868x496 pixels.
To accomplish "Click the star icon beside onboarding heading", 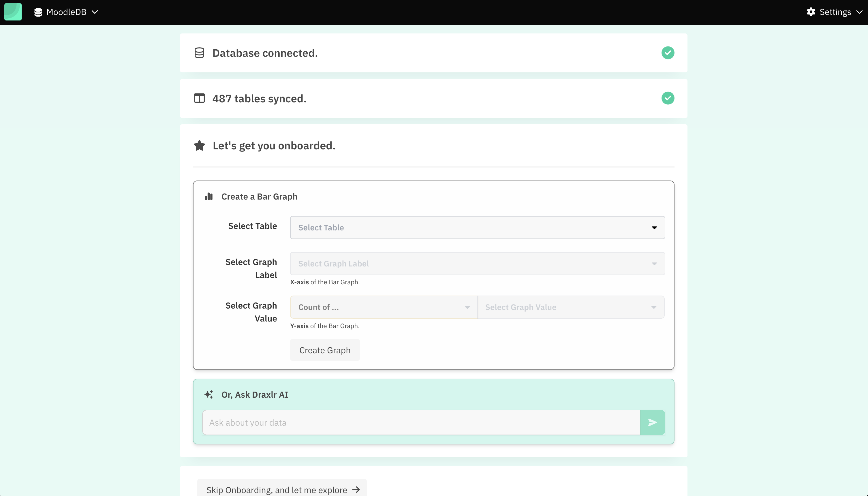I will click(x=199, y=145).
